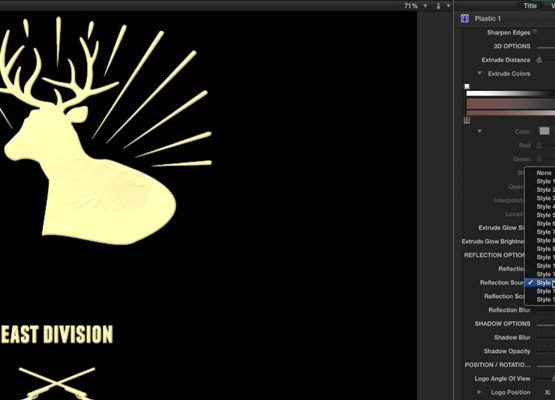The image size is (555, 400).
Task: Click the Shadow Blur label
Action: (x=512, y=337)
